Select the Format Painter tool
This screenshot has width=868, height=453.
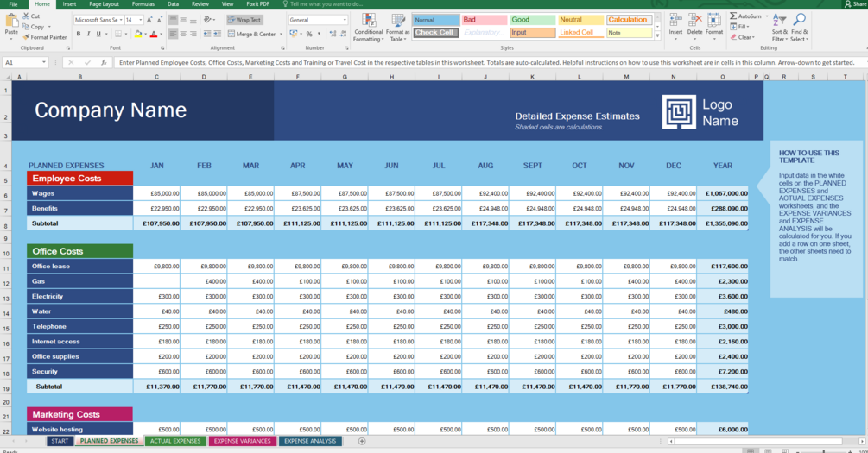[x=45, y=37]
